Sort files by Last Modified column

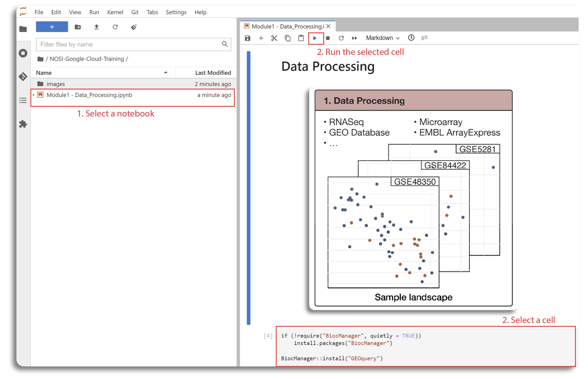[x=213, y=73]
